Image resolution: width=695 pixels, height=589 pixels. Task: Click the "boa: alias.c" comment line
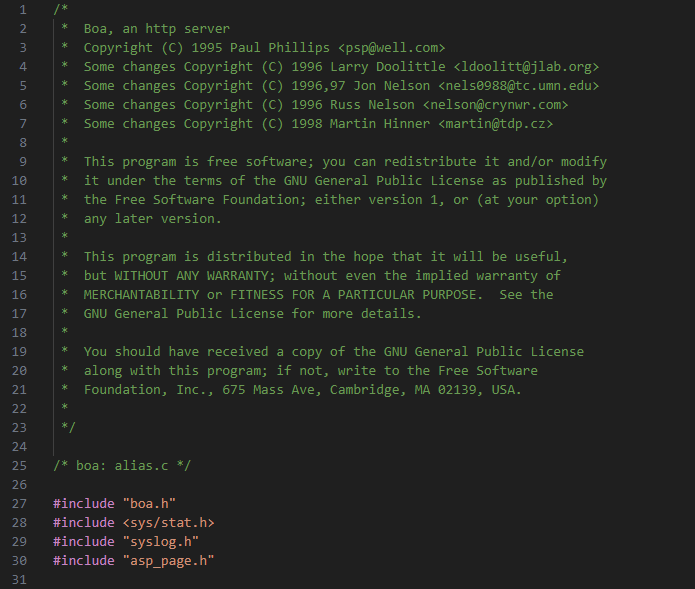[122, 466]
